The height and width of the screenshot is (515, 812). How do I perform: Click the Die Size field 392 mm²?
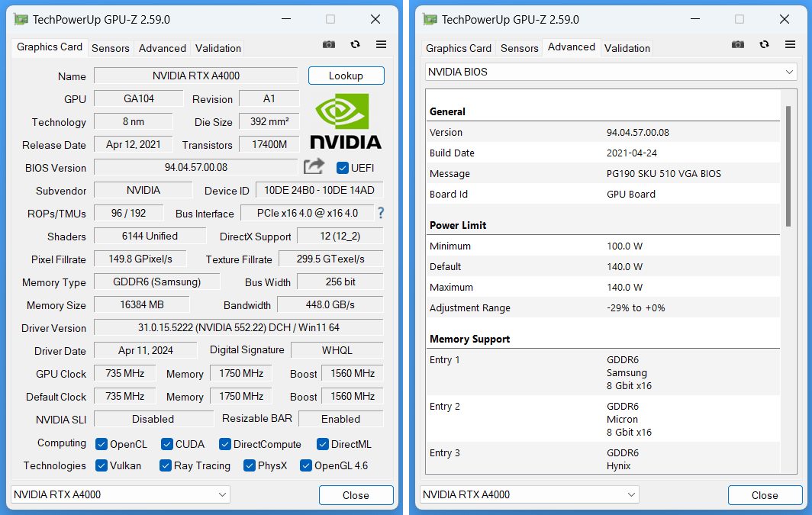(x=269, y=121)
